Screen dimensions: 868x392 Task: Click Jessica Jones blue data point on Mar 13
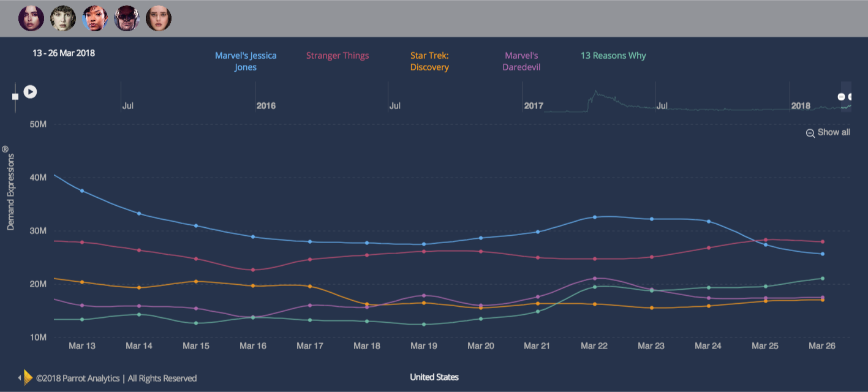point(82,191)
